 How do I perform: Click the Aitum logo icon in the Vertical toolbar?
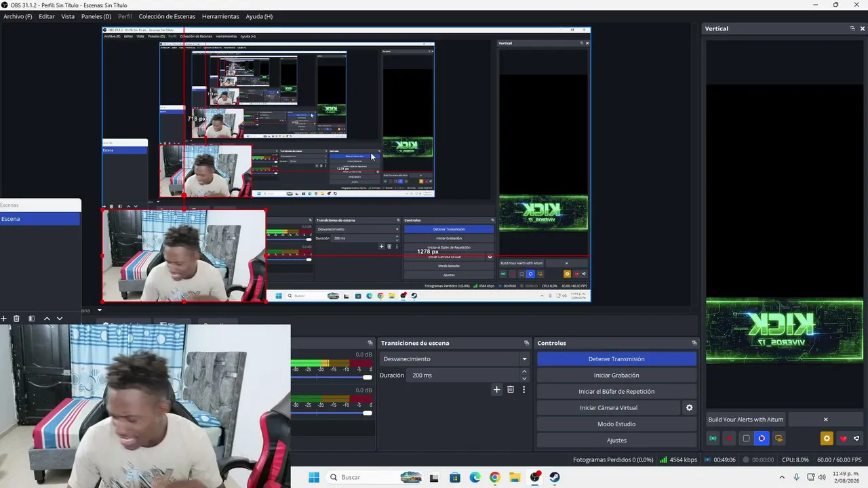[857, 439]
